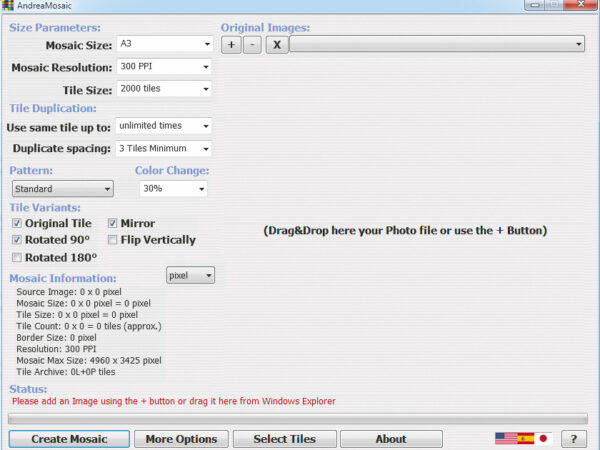Disable the Original Tile checkbox
This screenshot has height=450, width=600.
[17, 223]
